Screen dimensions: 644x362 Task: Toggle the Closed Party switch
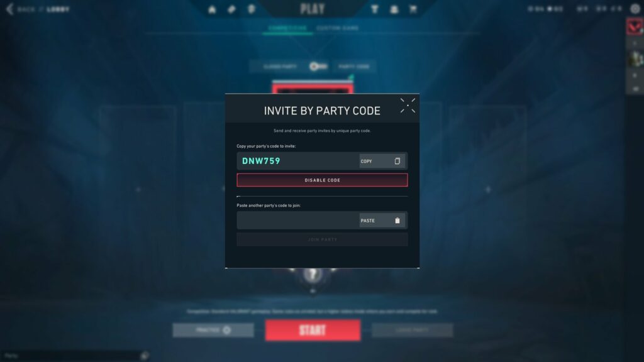tap(318, 66)
